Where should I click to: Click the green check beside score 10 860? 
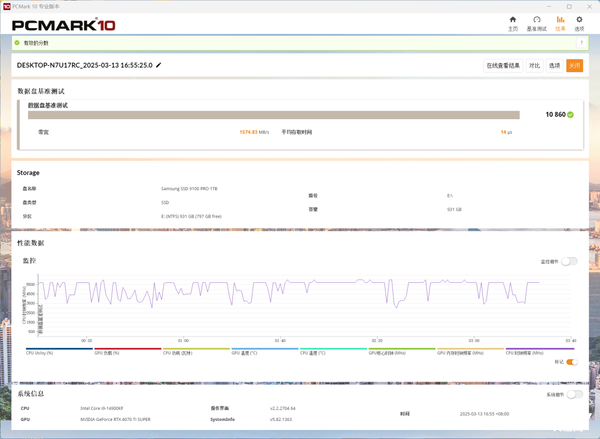pos(570,115)
